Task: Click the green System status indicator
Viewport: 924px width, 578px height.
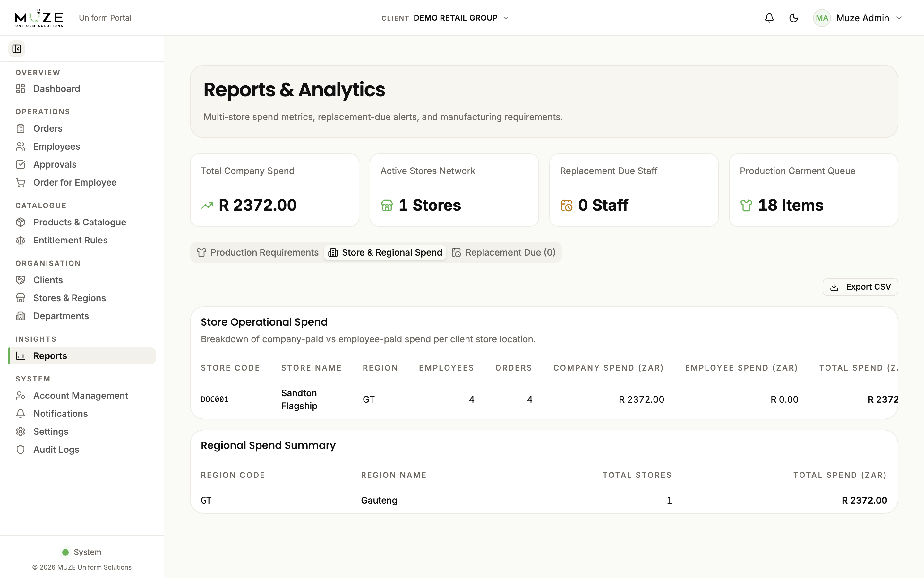Action: pos(65,552)
